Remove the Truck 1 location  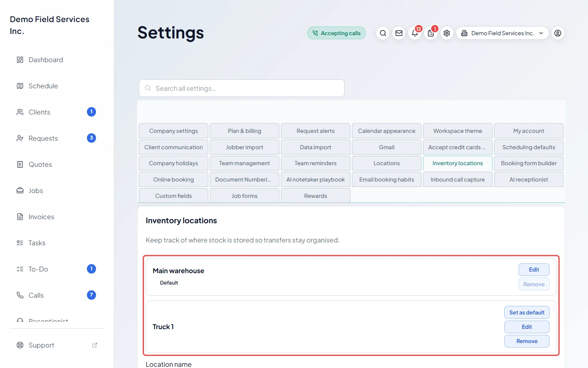(527, 341)
